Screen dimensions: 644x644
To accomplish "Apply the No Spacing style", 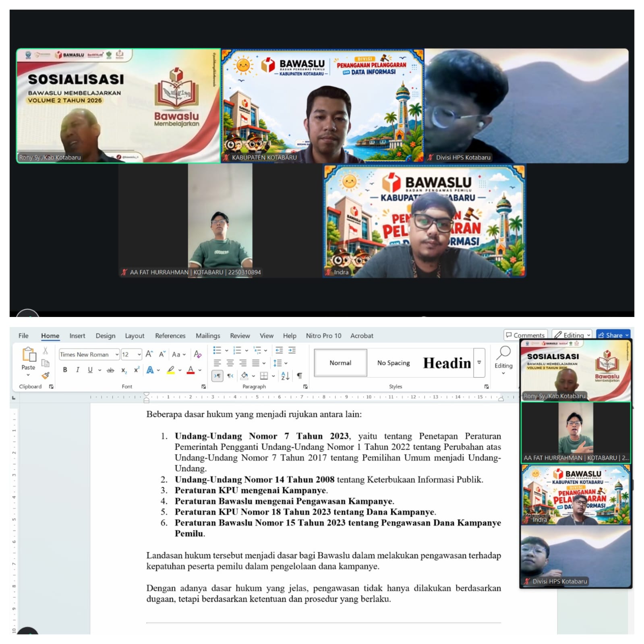I will [393, 363].
